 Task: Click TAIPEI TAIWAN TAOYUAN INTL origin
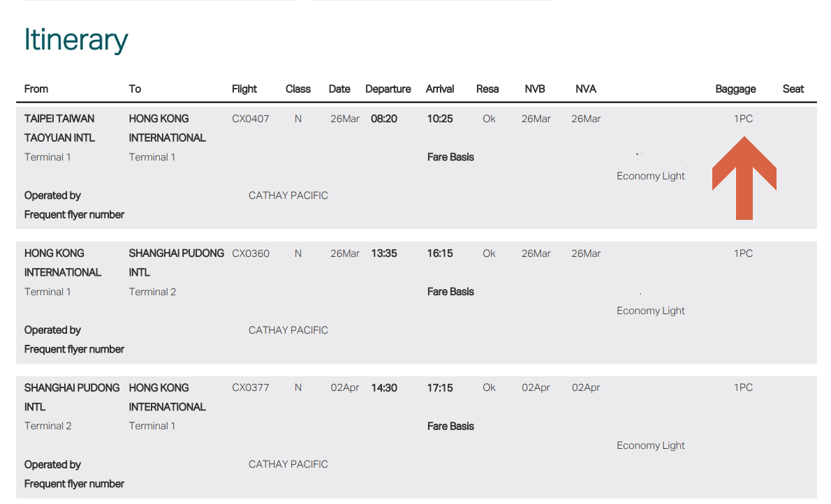tap(59, 128)
